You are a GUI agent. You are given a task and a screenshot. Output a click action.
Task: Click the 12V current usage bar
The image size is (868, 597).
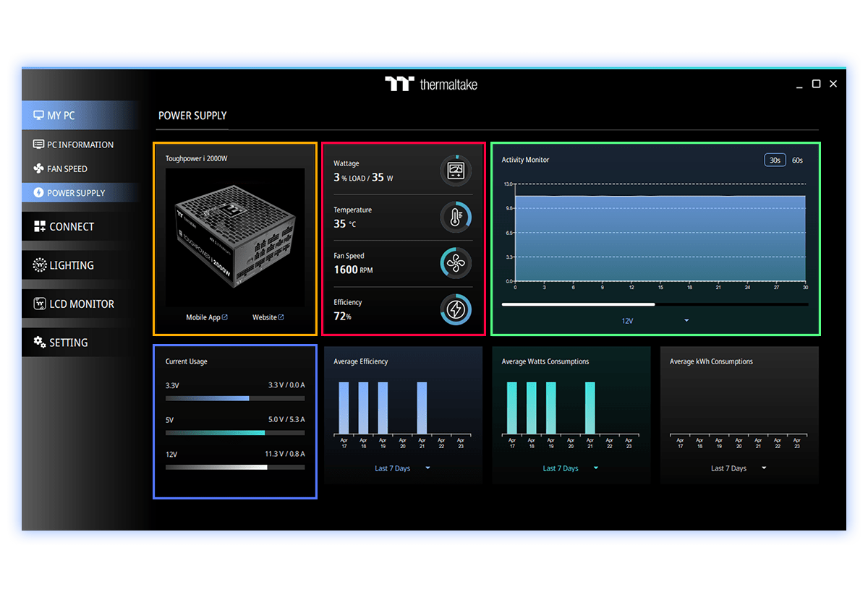click(x=235, y=468)
